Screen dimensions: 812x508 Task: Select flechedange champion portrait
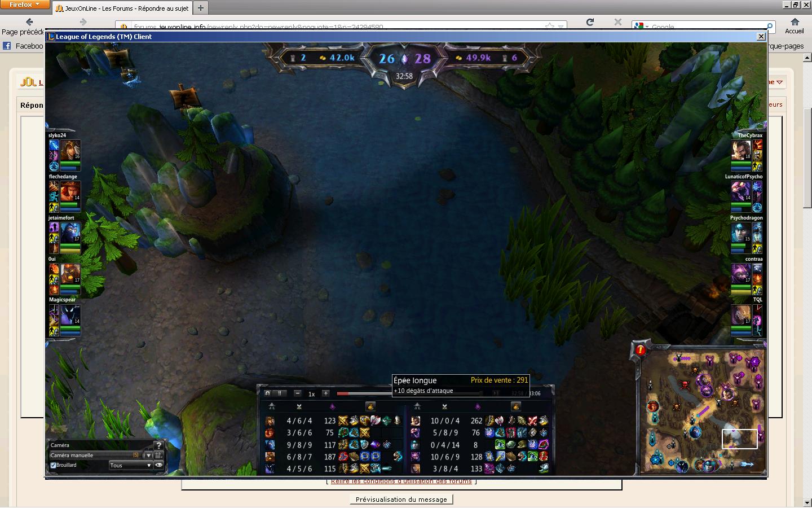pyautogui.click(x=70, y=191)
